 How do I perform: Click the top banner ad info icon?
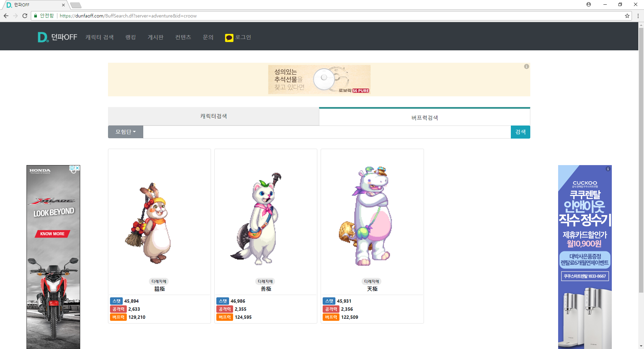point(526,66)
